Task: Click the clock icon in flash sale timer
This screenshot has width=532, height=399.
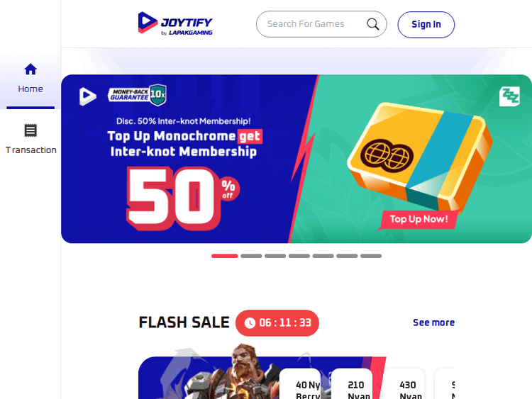Action: (250, 322)
